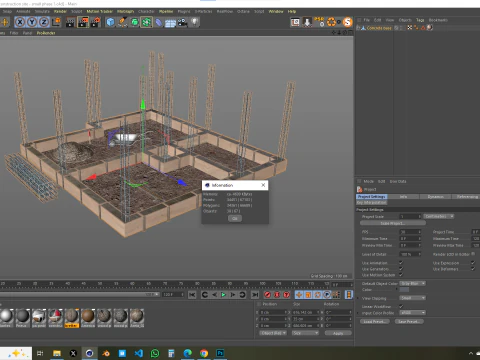Switch to the Referencing tab
Image resolution: width=480 pixels, height=360 pixels.
click(x=466, y=197)
